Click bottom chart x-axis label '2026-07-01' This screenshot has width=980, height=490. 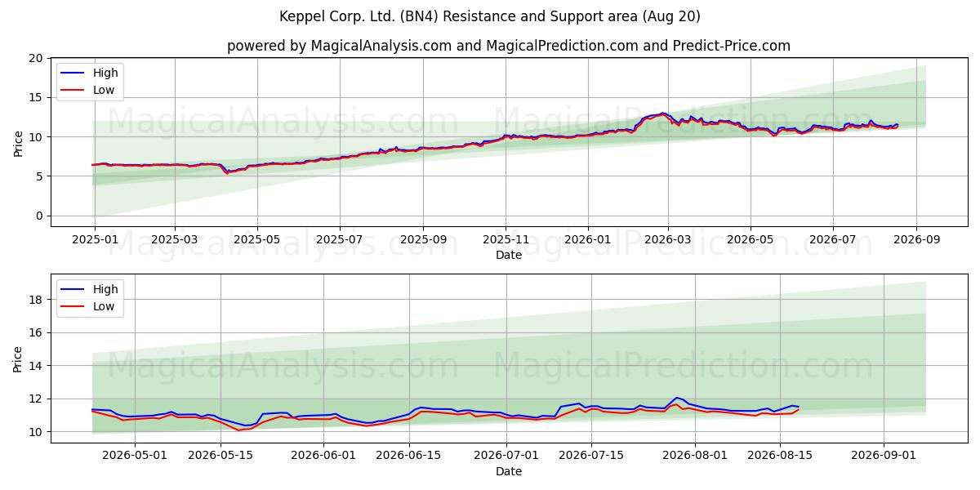(507, 456)
